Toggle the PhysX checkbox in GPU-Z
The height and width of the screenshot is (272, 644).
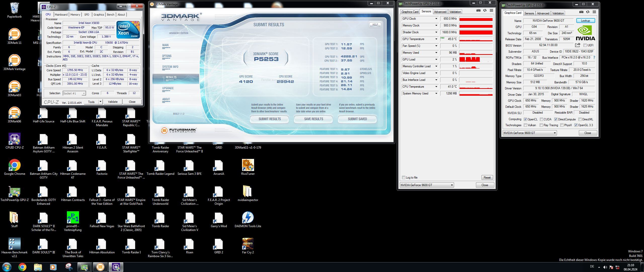(562, 125)
